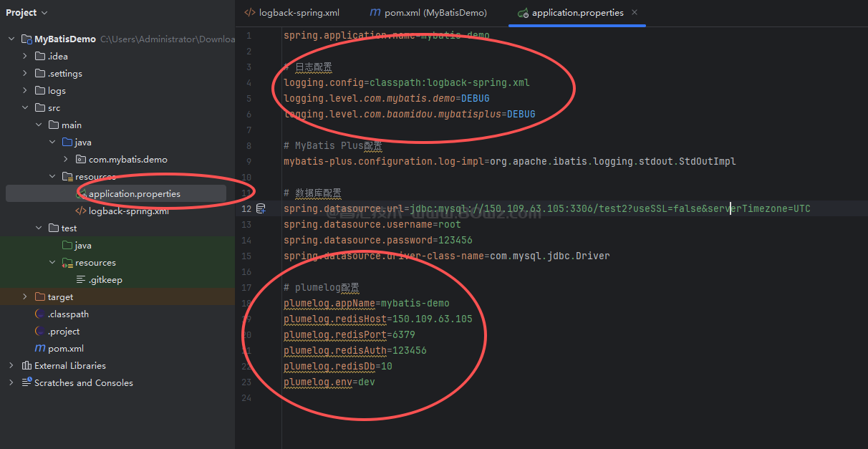Image resolution: width=868 pixels, height=449 pixels.
Task: Click the .classpath file icon
Action: click(x=41, y=314)
